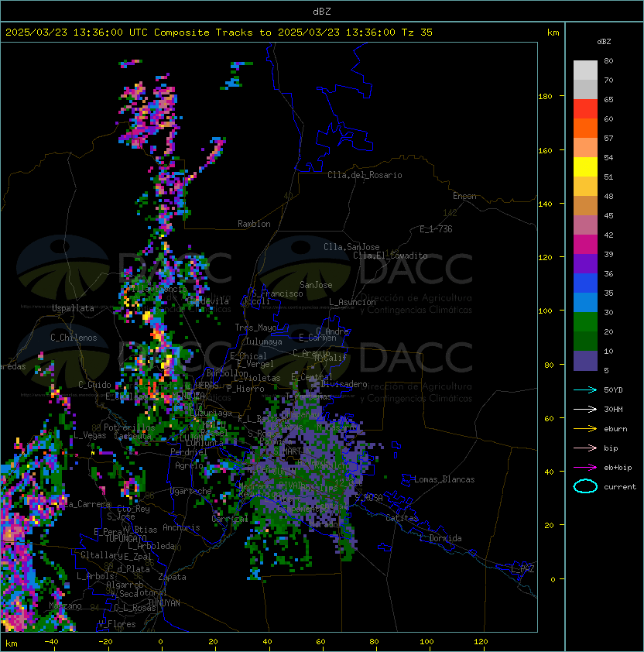Click the 80 dBZ light gray swatch

tap(585, 70)
